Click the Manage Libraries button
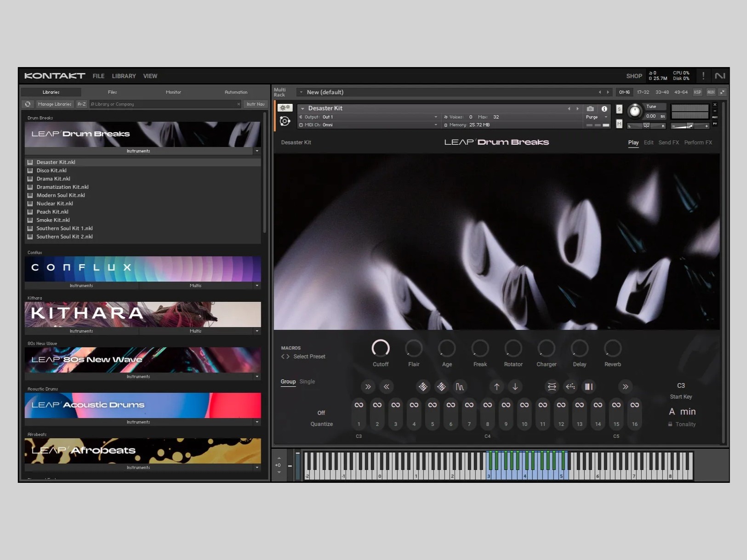Viewport: 747px width, 560px height. coord(55,104)
